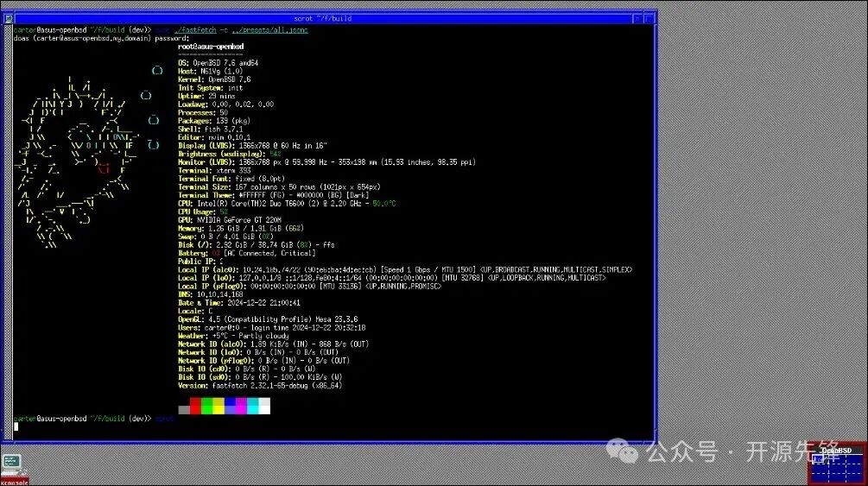Screen dimensions: 868x486
Task: Click the 'Uptime: 29 mins' line
Action: tap(206, 97)
